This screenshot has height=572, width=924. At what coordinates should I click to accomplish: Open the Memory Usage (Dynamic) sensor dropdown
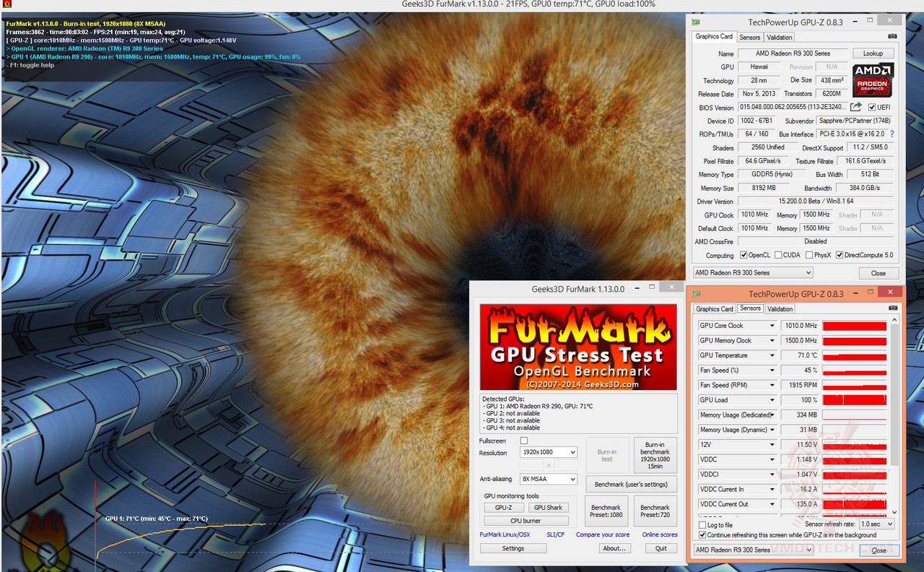[772, 430]
